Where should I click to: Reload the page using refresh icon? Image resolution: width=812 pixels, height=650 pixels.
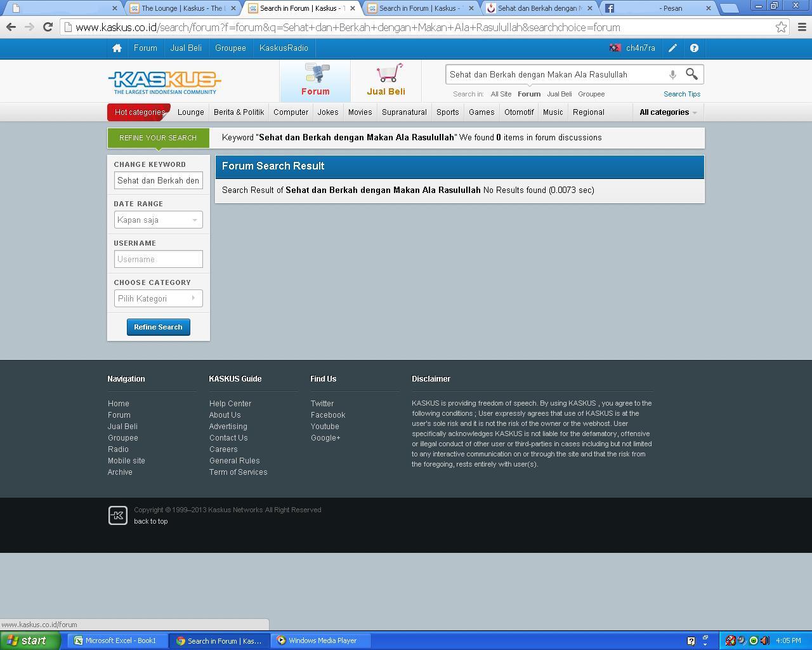[x=48, y=27]
